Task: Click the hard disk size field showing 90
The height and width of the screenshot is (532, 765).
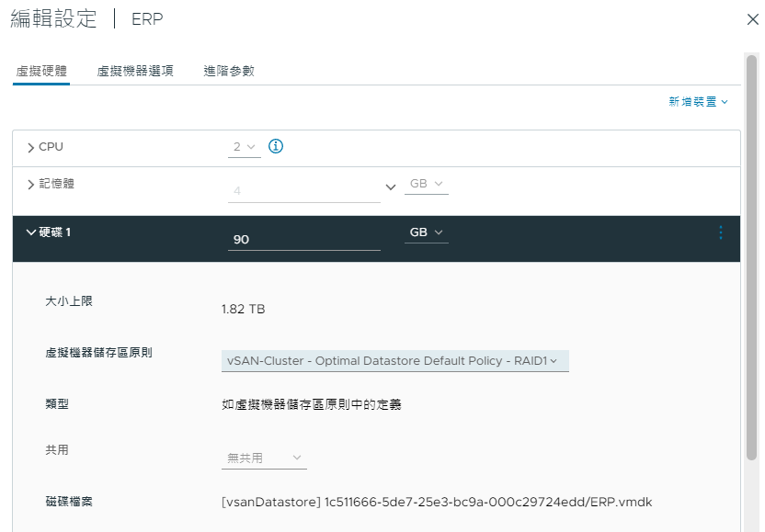Action: tap(304, 240)
